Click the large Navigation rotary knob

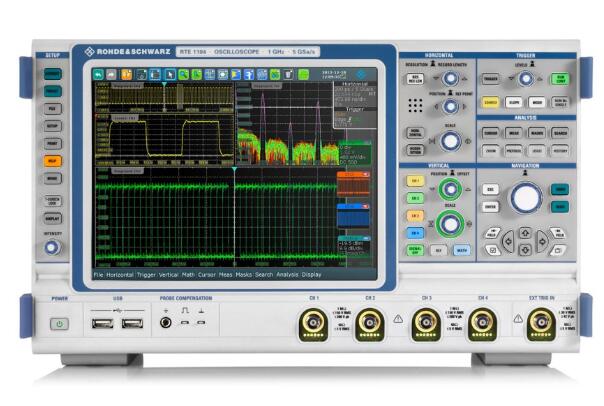[525, 197]
